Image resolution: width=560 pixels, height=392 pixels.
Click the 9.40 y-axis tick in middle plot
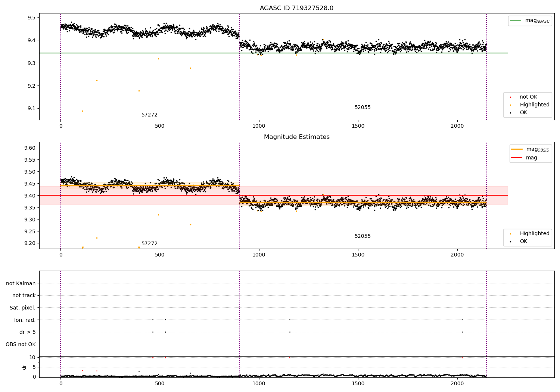click(30, 196)
